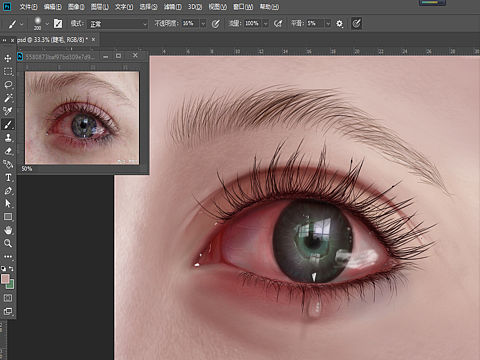Expand the opacity slider dropdown arrow
The height and width of the screenshot is (360, 480).
click(203, 24)
